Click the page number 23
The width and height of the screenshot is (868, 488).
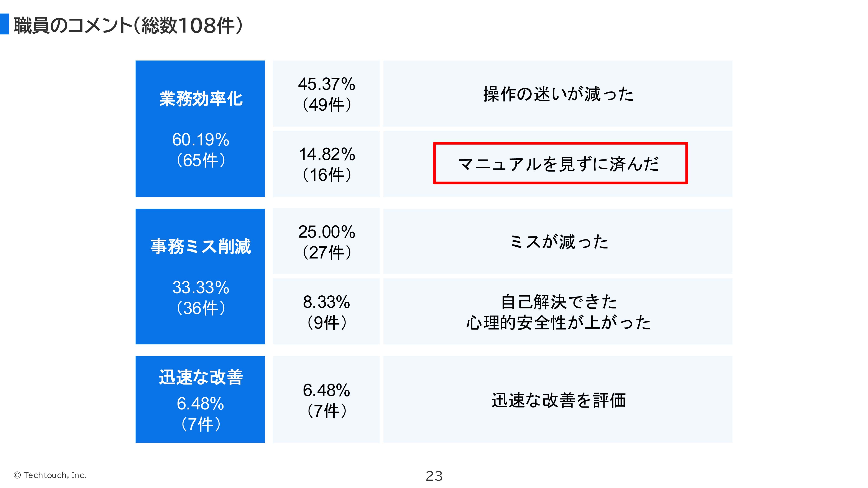[x=434, y=476]
